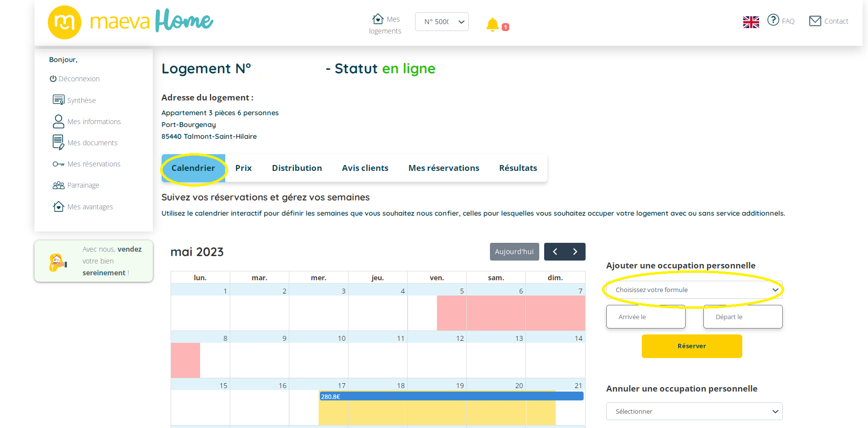The height and width of the screenshot is (428, 868).
Task: Click the Parrainage people icon
Action: click(58, 185)
